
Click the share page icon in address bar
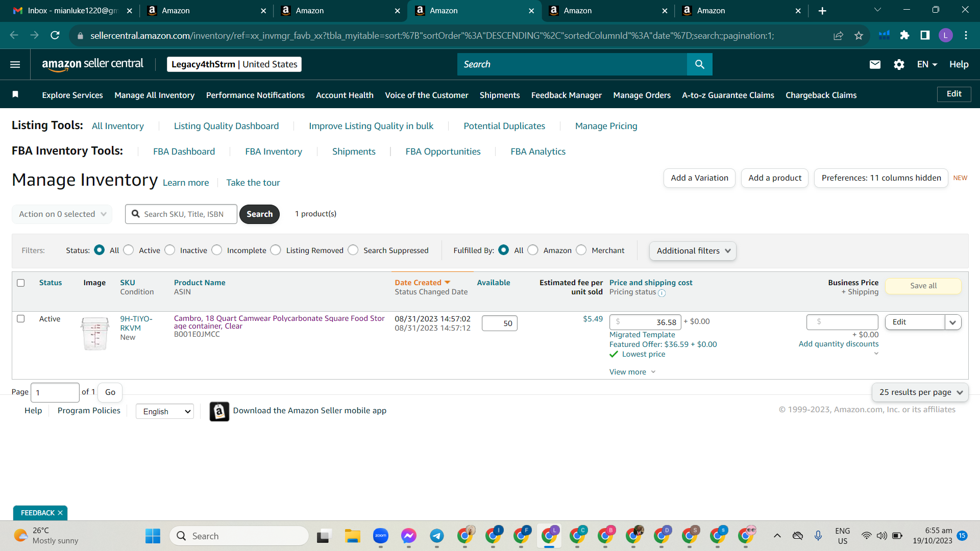point(838,35)
